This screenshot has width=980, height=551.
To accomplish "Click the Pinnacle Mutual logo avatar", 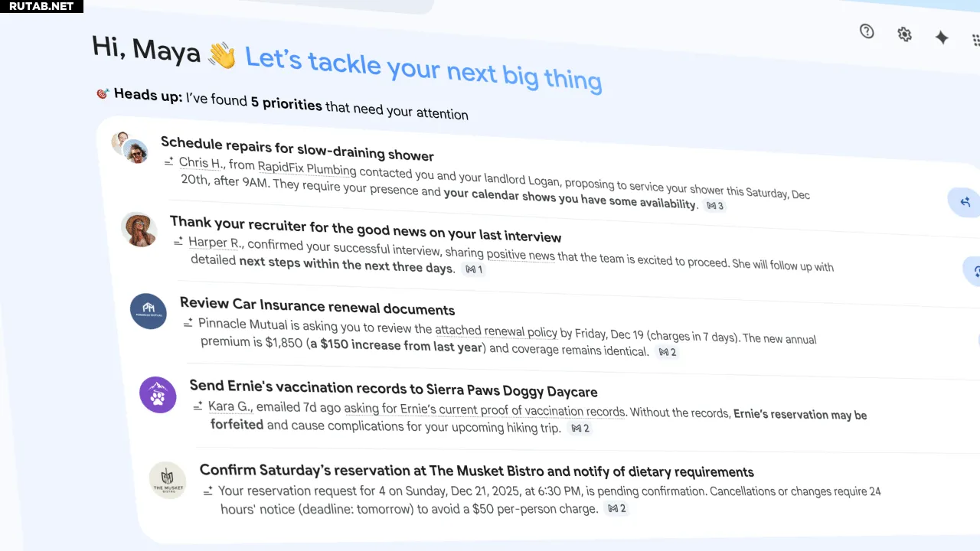I will point(149,311).
